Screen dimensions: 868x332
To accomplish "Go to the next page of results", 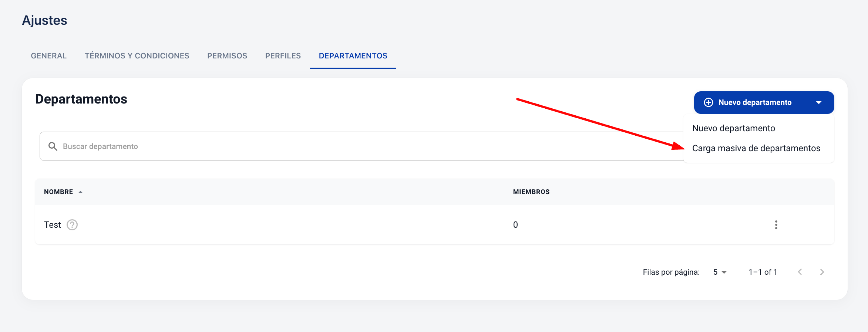I will 822,272.
